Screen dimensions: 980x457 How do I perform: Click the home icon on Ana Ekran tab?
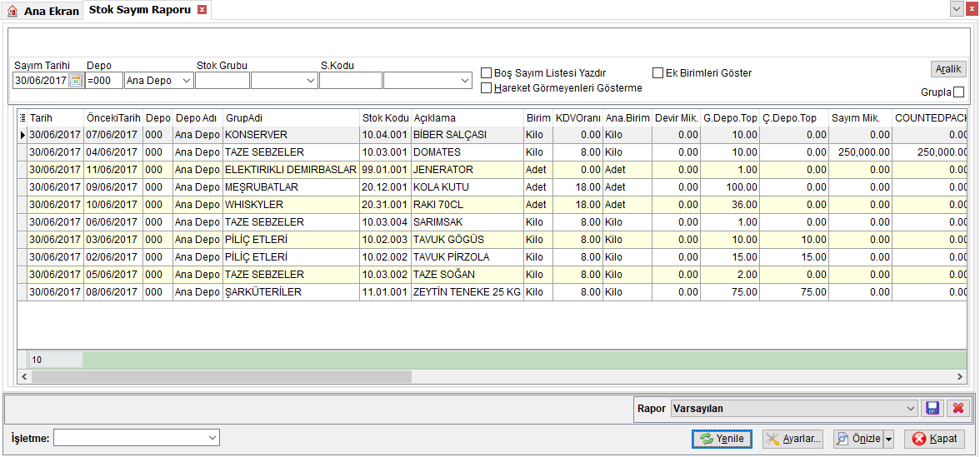[12, 12]
